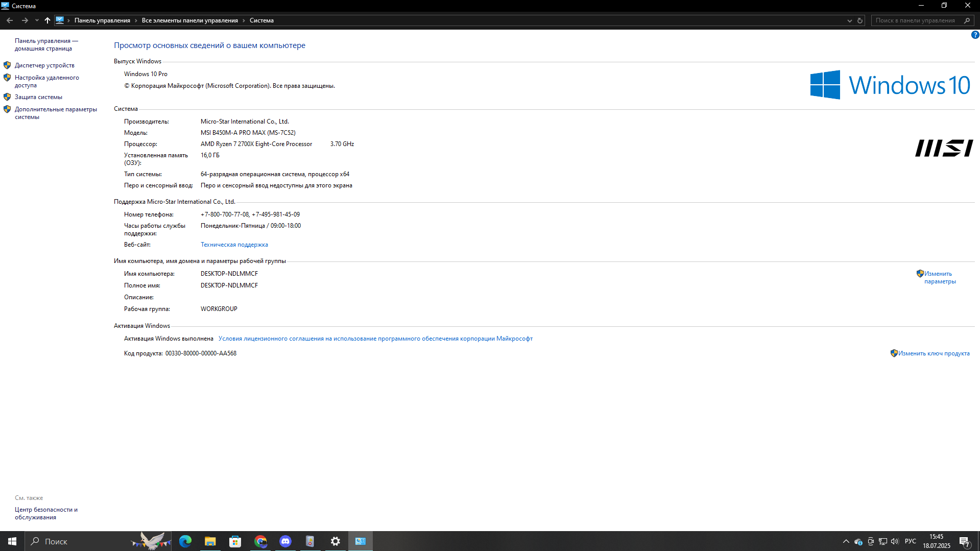The height and width of the screenshot is (551, 980).
Task: Click the camera Meet Now tray icon
Action: [871, 541]
